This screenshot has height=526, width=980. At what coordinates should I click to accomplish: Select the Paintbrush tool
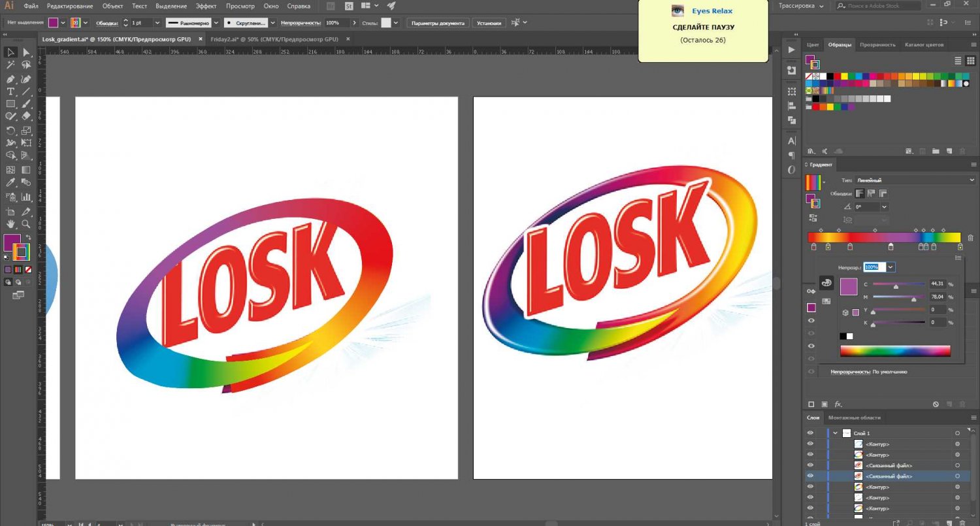(x=26, y=104)
